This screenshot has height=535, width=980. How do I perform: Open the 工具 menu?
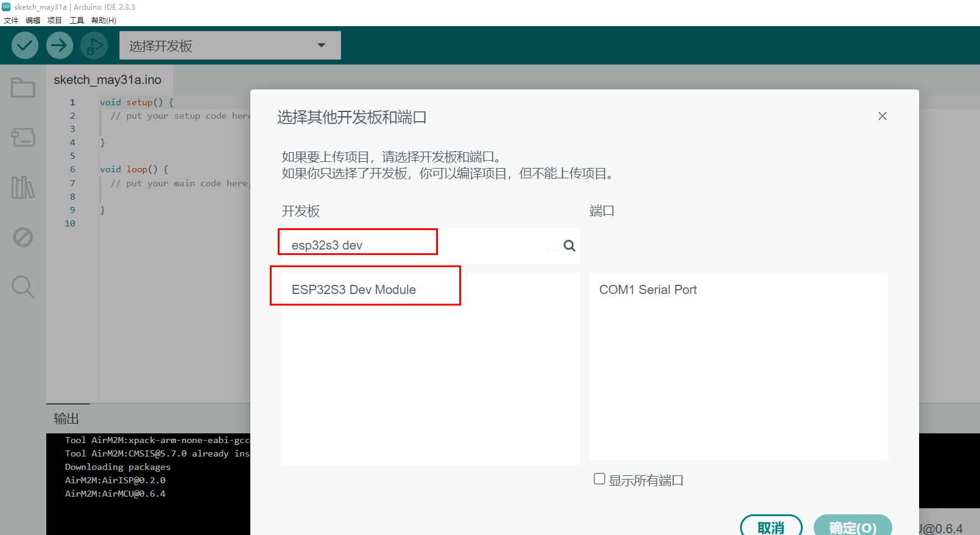tap(77, 20)
